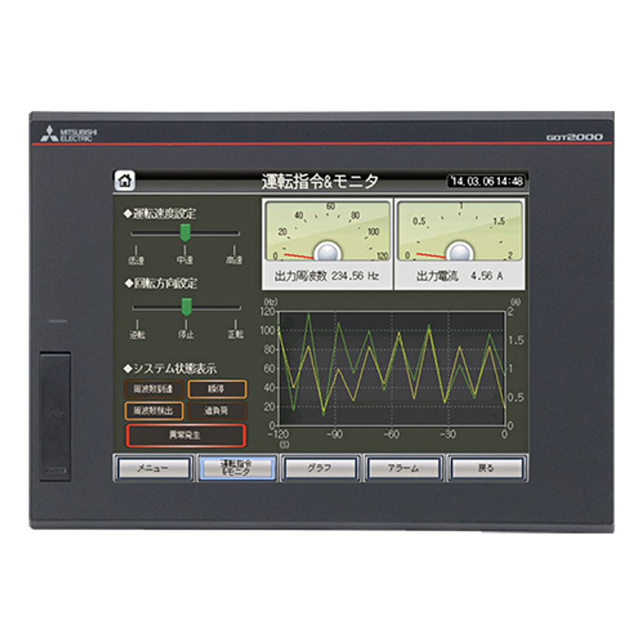644x644 pixels.
Task: Tap the home icon in the title bar
Action: tap(126, 181)
